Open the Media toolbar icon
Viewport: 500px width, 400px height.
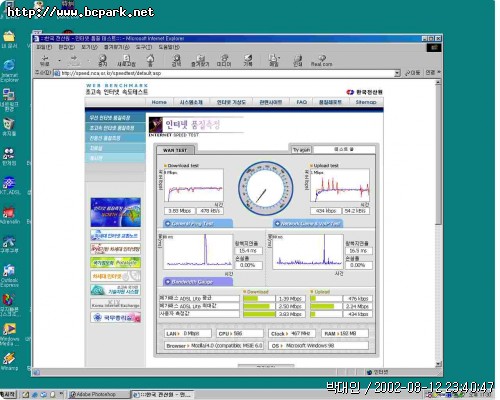pos(224,60)
